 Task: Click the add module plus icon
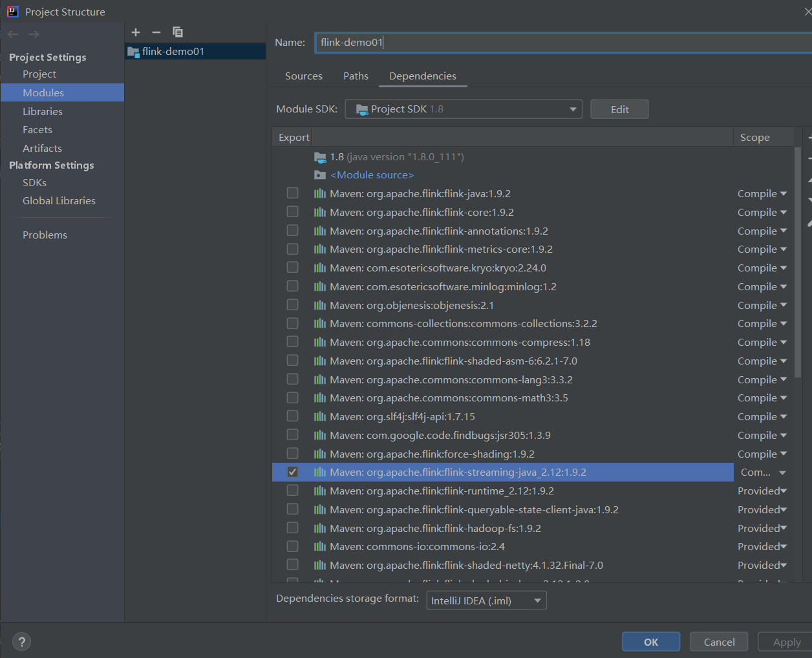tap(136, 32)
